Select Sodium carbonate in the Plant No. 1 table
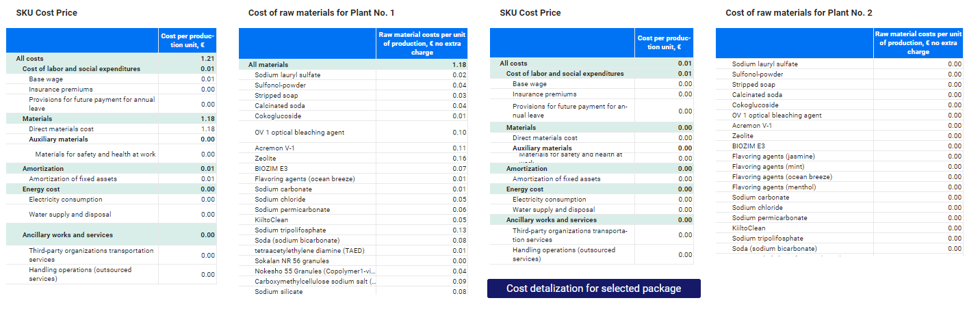The width and height of the screenshot is (980, 309). tap(283, 189)
